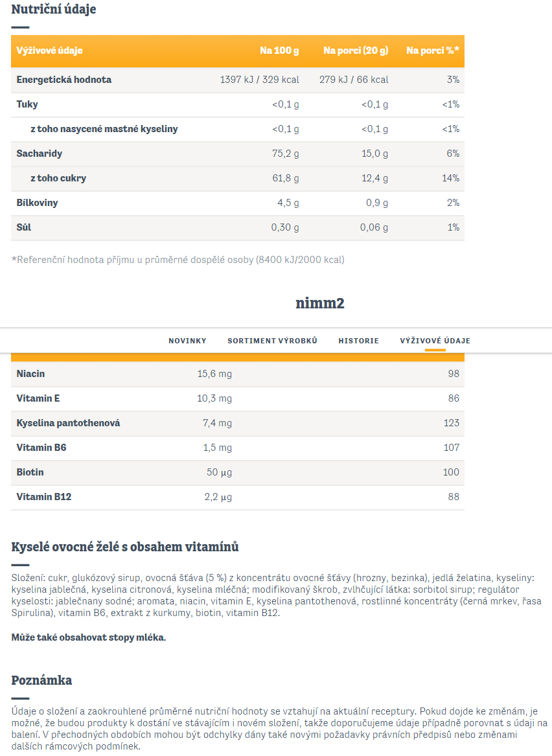Screen dimensions: 552x756
Task: Click the Na porci %* column header
Action: pos(432,51)
